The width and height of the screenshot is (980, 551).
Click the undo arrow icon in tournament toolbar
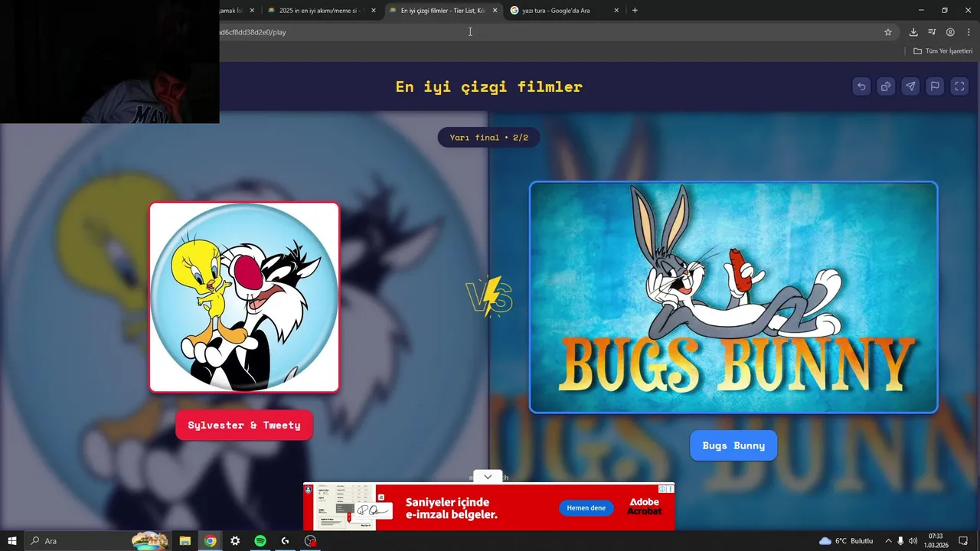click(861, 86)
